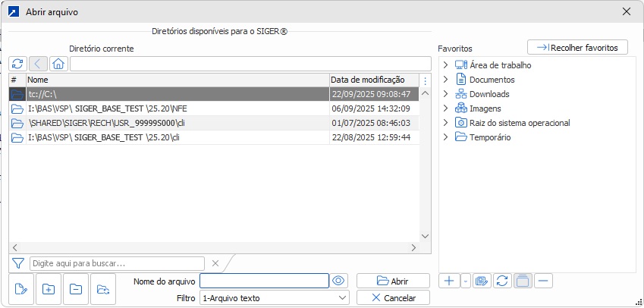The image size is (644, 308).
Task: Click the list's vertical scrollbar up arrow
Action: (x=425, y=93)
